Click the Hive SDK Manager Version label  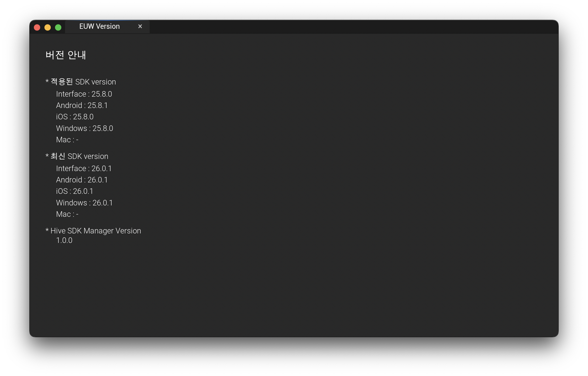pyautogui.click(x=93, y=231)
